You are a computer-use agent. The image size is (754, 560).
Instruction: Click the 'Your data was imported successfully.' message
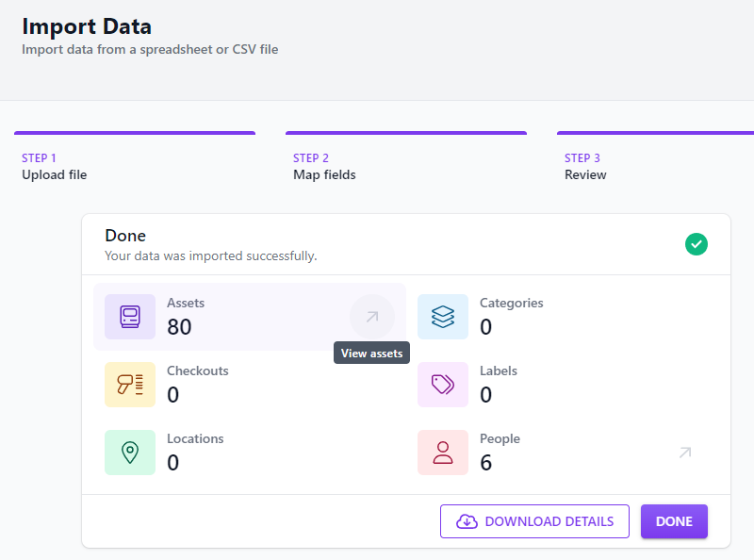[x=211, y=255]
